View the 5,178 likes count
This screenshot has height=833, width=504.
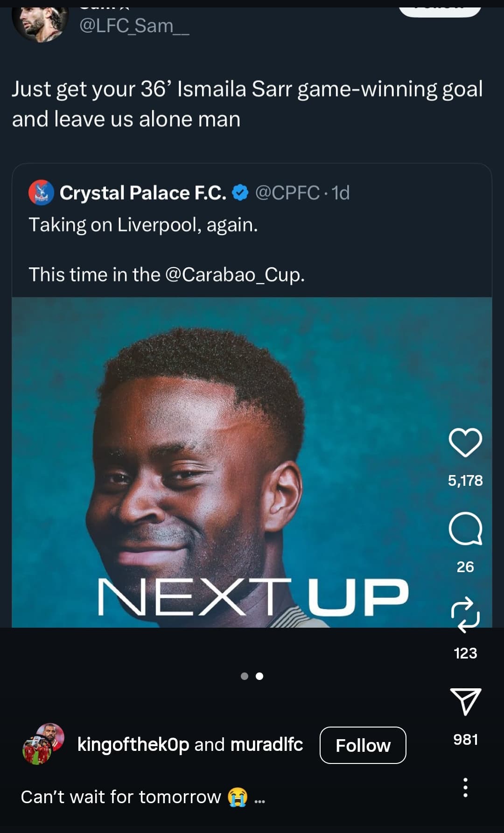pyautogui.click(x=465, y=481)
